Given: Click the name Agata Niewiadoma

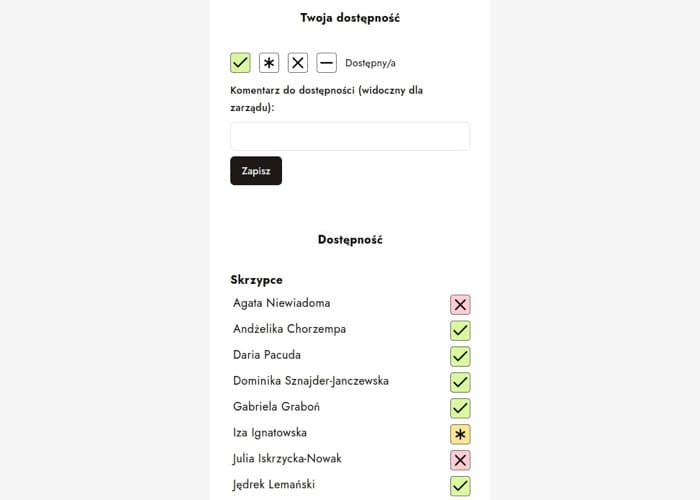Looking at the screenshot, I should (282, 303).
